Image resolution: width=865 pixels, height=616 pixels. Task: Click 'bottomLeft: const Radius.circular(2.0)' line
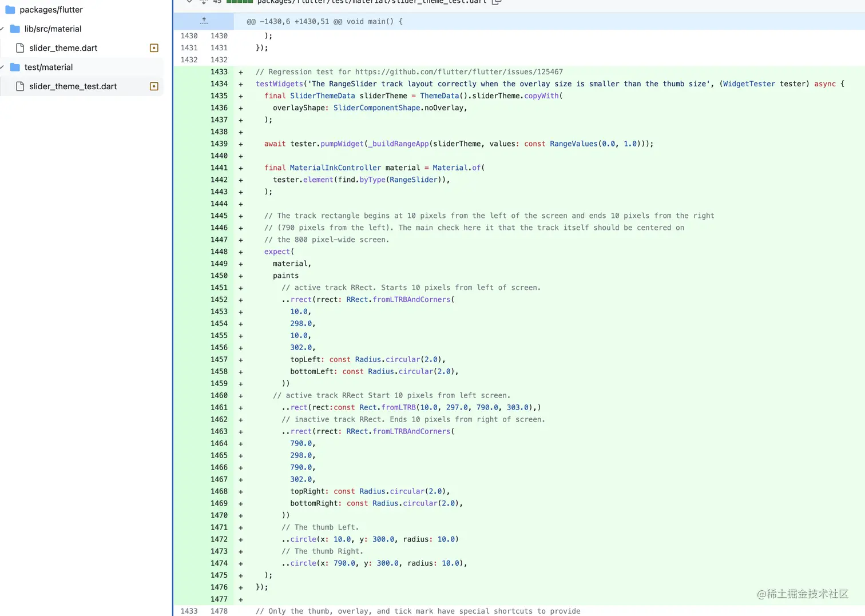pos(375,372)
